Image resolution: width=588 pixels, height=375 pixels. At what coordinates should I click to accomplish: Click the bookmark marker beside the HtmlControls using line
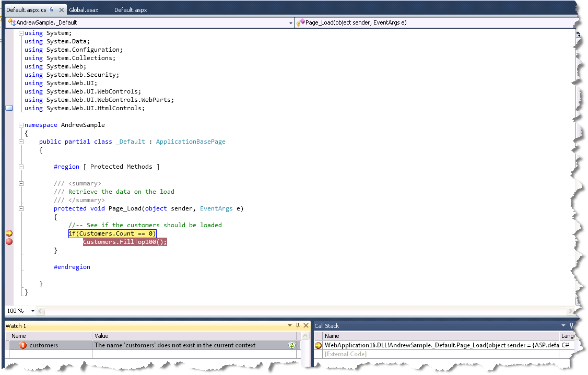pos(9,108)
